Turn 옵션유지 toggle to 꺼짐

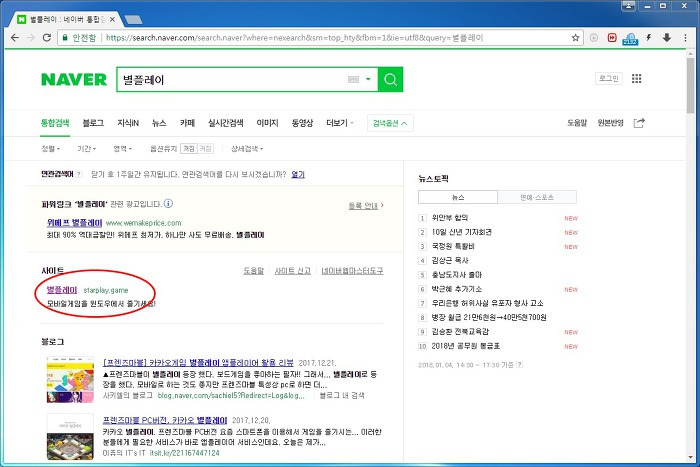point(189,149)
